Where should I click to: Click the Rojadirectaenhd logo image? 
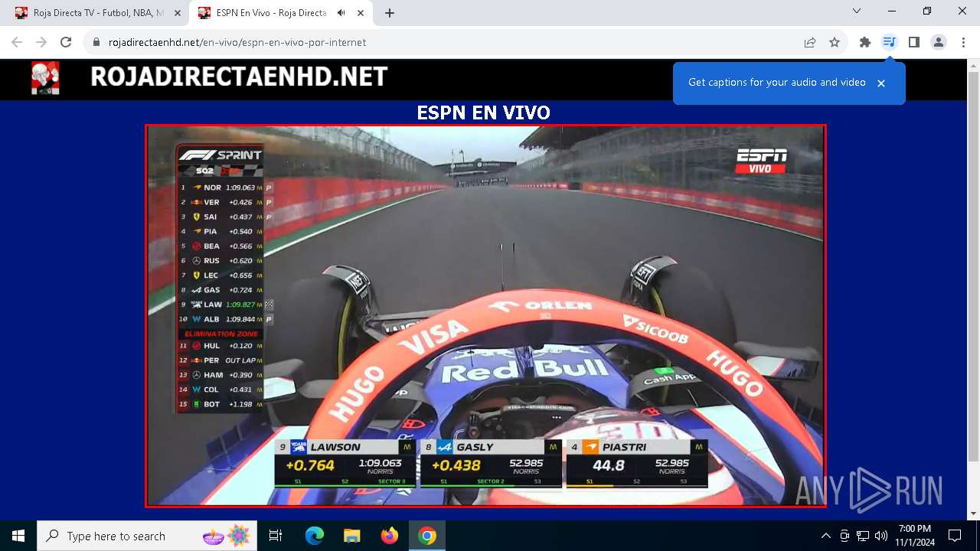point(45,78)
